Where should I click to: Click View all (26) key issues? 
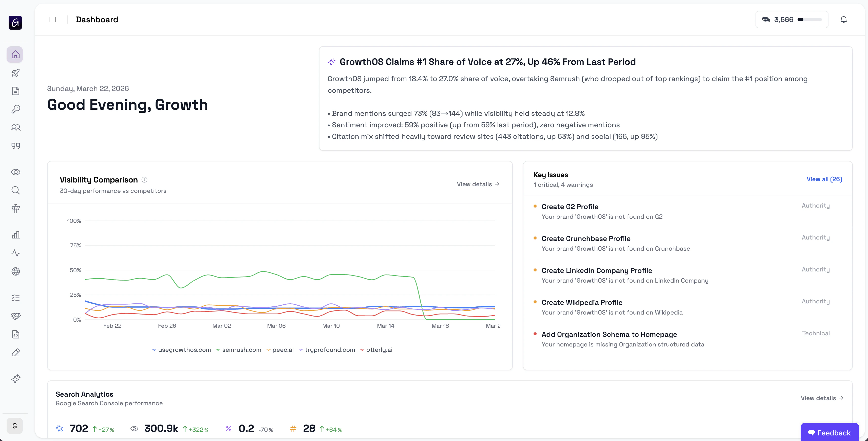[x=824, y=179]
